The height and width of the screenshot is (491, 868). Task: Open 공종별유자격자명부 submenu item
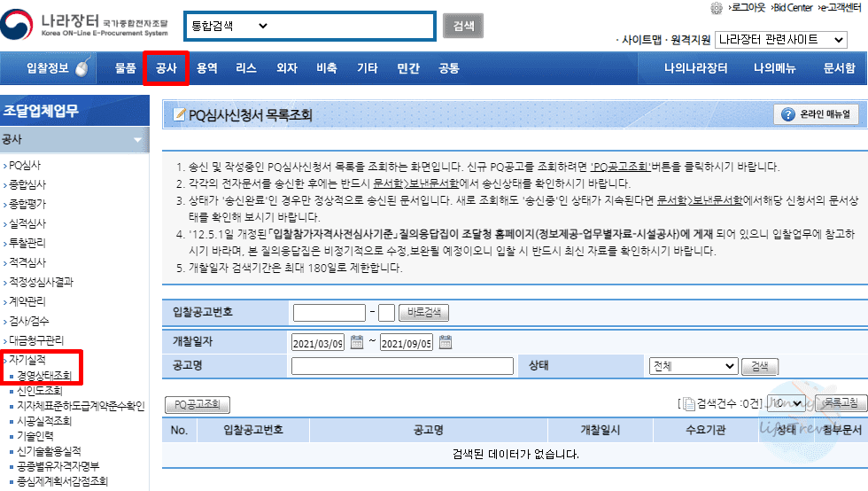click(58, 466)
